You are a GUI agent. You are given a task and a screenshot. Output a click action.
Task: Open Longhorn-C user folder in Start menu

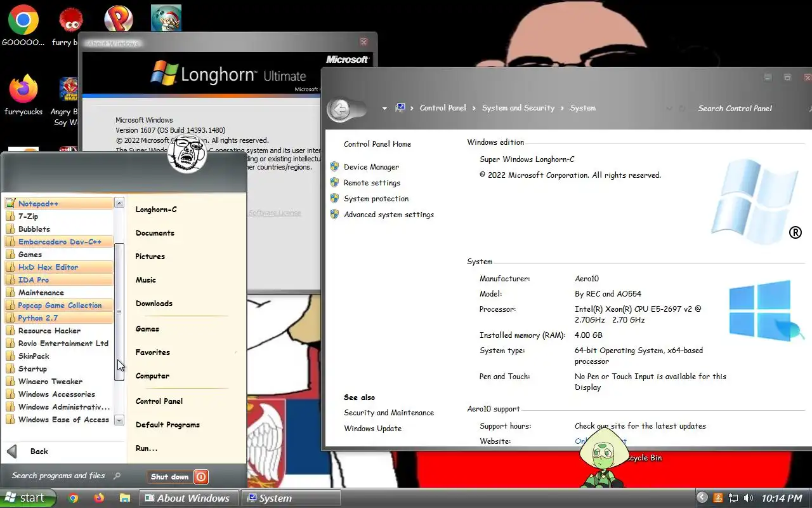coord(156,210)
